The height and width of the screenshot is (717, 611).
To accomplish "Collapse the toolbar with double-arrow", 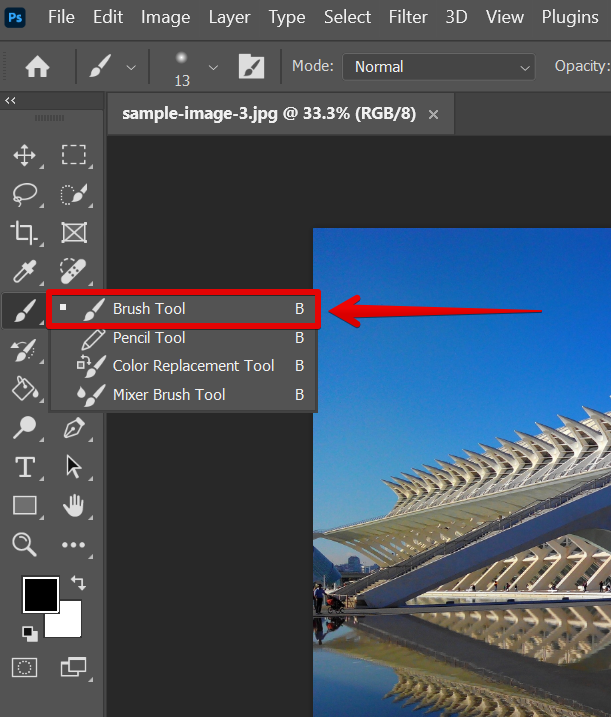I will (x=10, y=100).
